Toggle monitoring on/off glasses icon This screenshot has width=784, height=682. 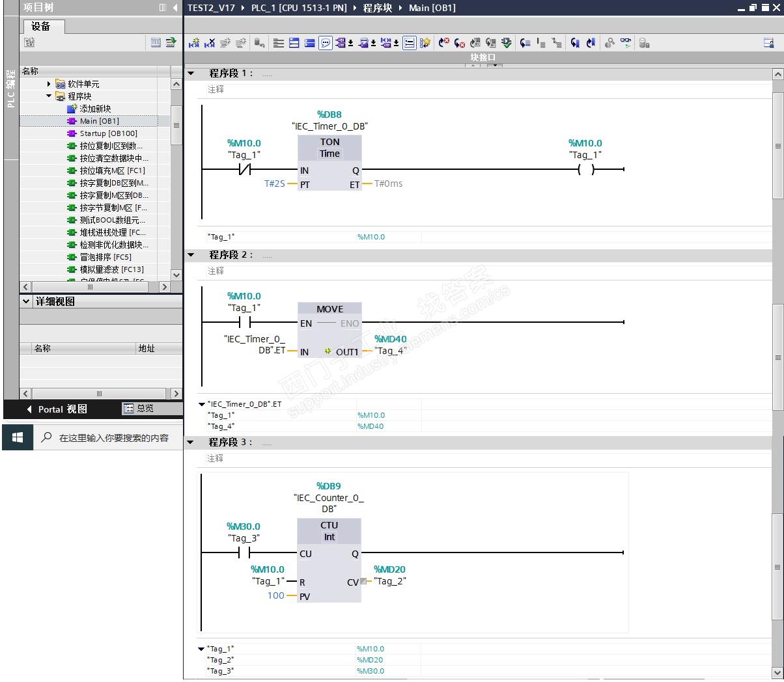(626, 43)
